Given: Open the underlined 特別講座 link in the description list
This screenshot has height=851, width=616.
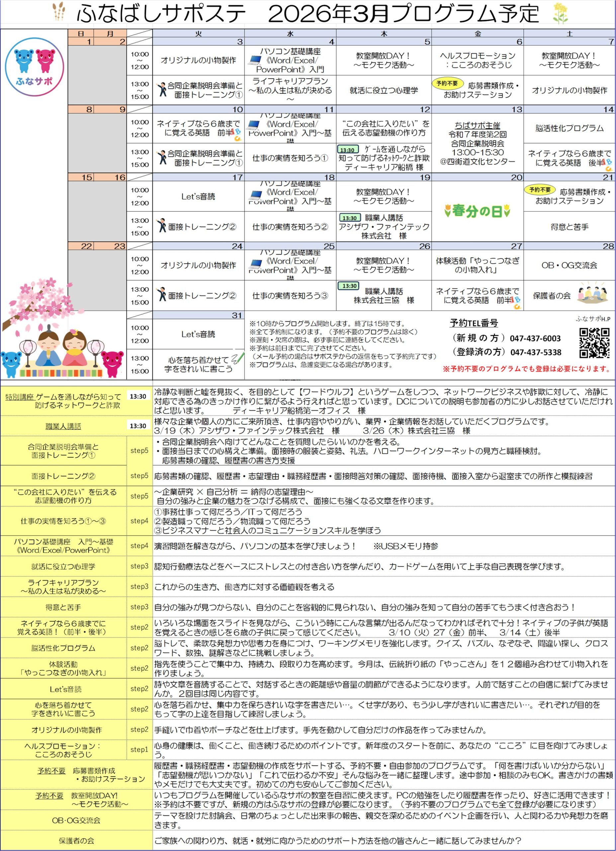Looking at the screenshot, I should (x=20, y=397).
